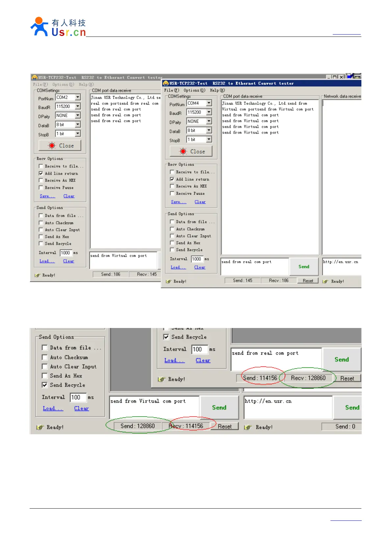Open the Options(O) menu in the COM4 window
Viewport: 392px width, 554px height.
(194, 90)
